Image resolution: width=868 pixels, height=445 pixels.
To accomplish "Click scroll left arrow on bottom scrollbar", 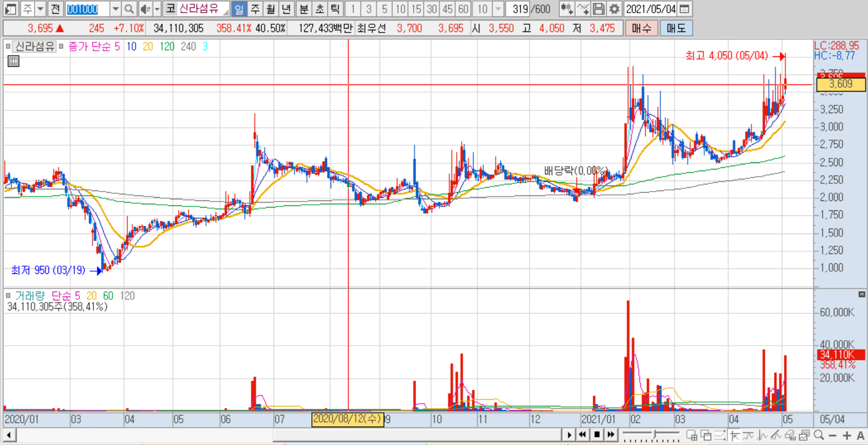I will 9,435.
